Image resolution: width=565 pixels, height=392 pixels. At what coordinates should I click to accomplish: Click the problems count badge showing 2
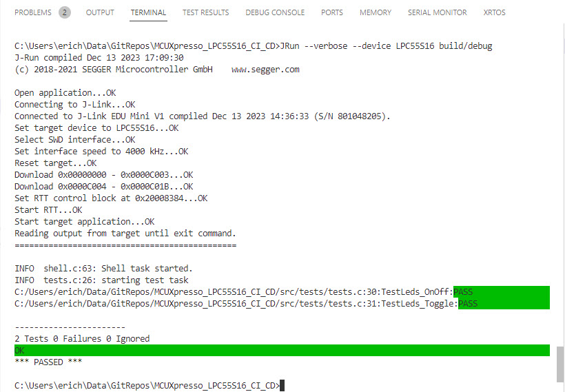point(64,12)
